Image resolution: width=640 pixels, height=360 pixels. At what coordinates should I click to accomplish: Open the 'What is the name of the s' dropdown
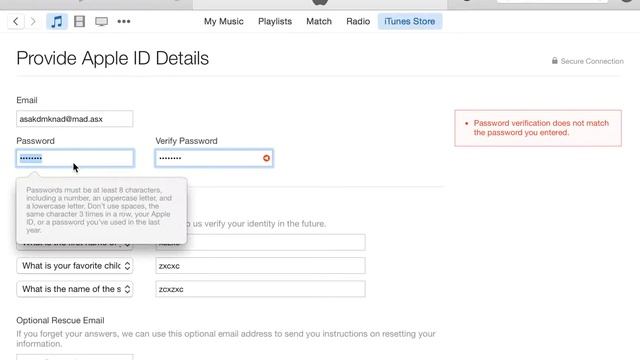click(75, 289)
